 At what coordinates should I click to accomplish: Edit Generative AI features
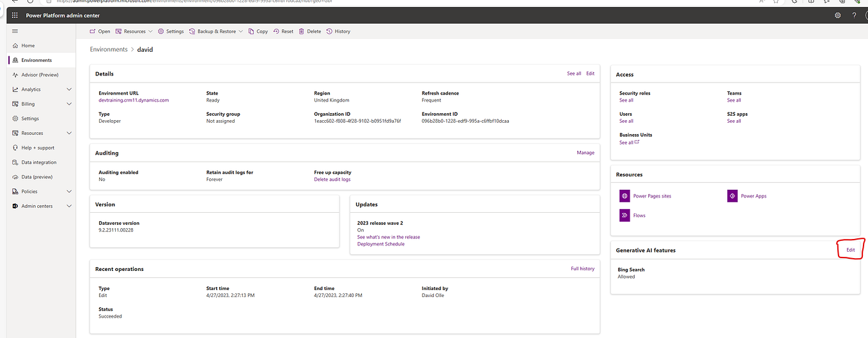click(x=851, y=250)
